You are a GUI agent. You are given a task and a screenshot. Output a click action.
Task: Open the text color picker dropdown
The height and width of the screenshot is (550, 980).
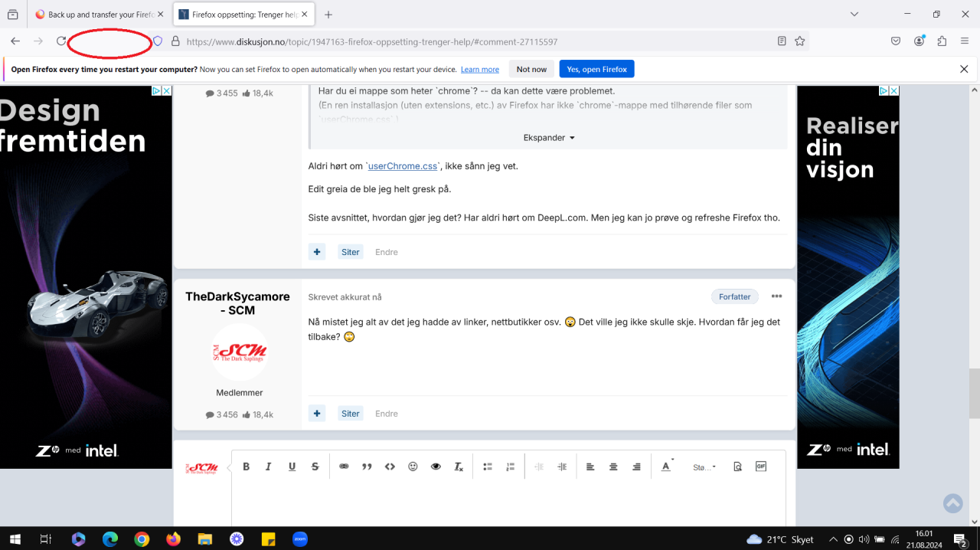667,467
